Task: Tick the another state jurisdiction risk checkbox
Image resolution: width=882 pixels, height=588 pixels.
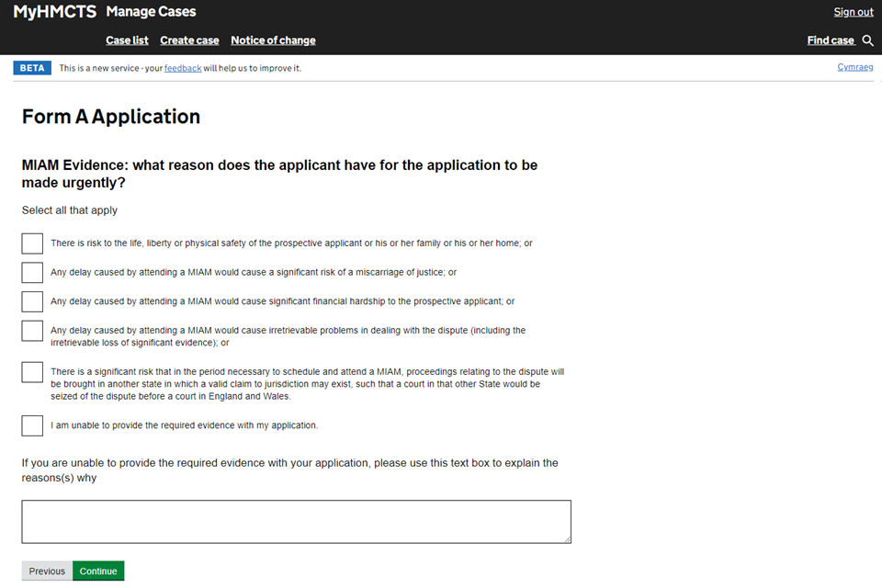Action: tap(32, 372)
